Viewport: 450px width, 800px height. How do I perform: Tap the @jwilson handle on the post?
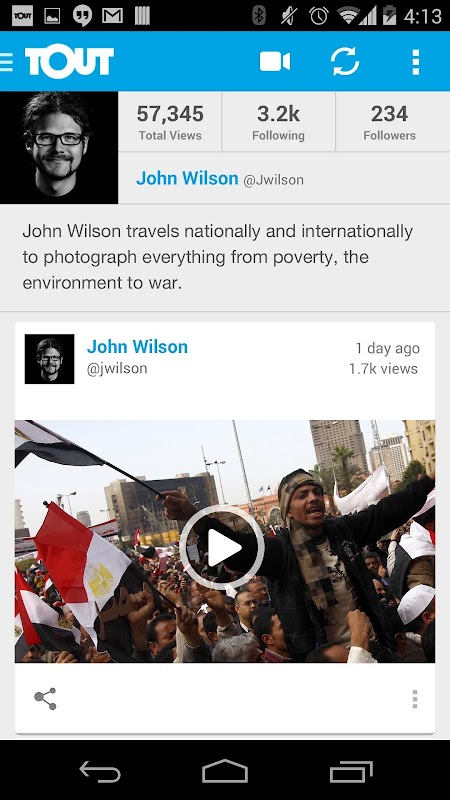coord(117,368)
